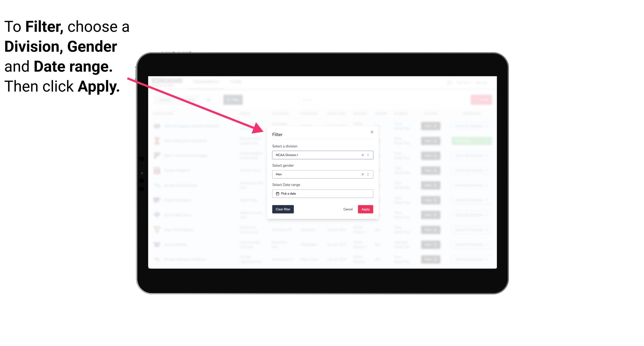Click the X to clear Men gender selection

point(363,174)
